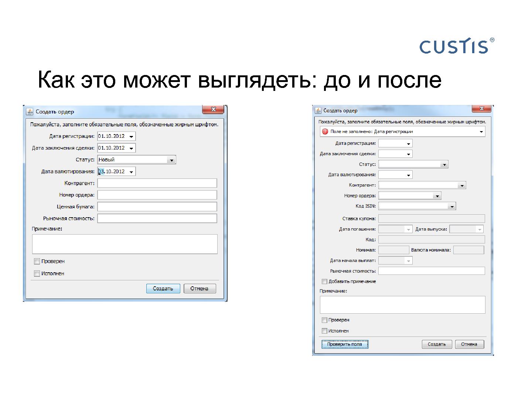Click Рыночная стоимость field in right dialog
The image size is (532, 399).
pyautogui.click(x=432, y=271)
